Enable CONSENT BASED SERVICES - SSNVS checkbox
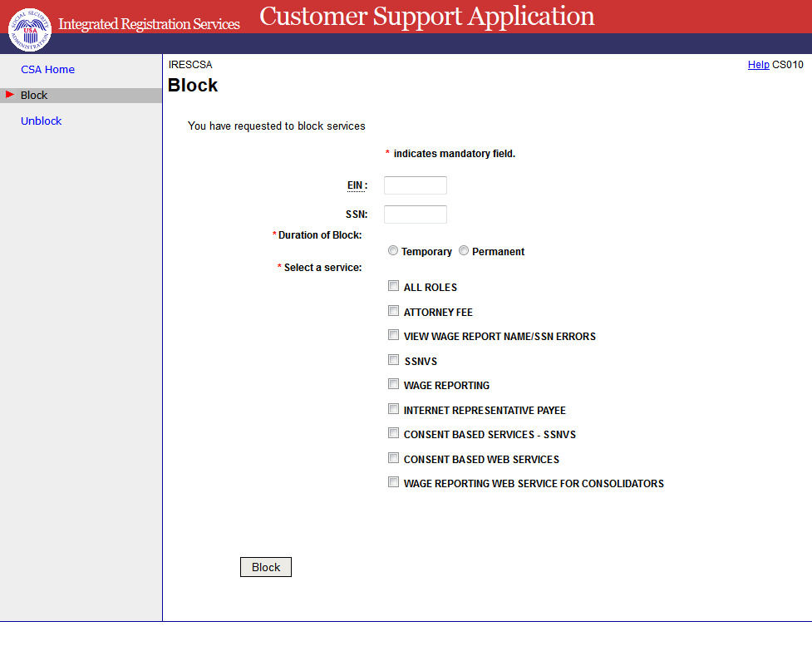The width and height of the screenshot is (812, 651). click(x=394, y=433)
